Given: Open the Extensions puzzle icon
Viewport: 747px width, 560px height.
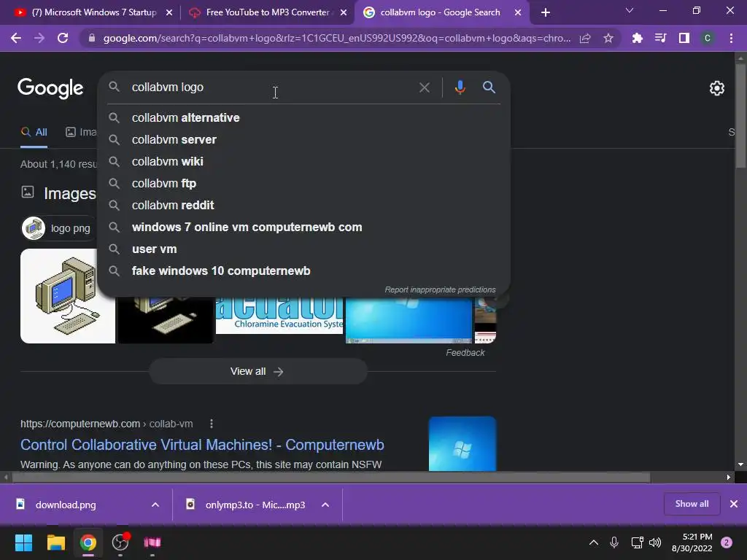Looking at the screenshot, I should pyautogui.click(x=637, y=38).
